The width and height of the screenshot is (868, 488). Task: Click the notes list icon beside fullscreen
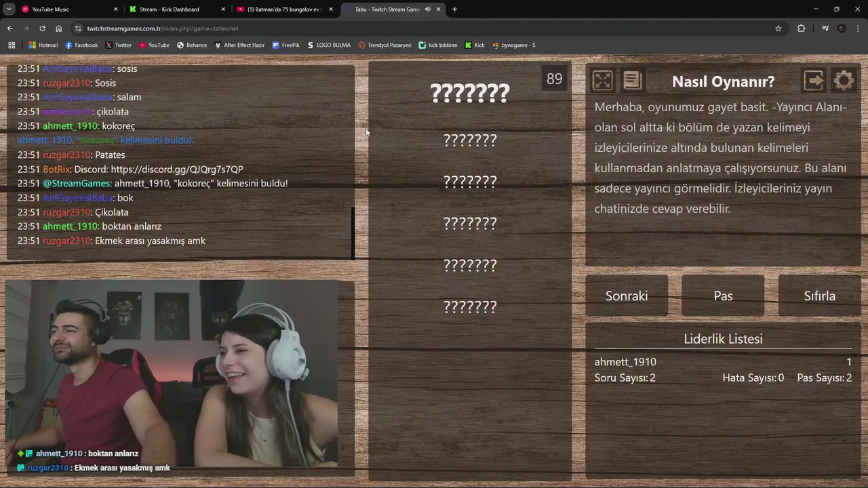632,81
